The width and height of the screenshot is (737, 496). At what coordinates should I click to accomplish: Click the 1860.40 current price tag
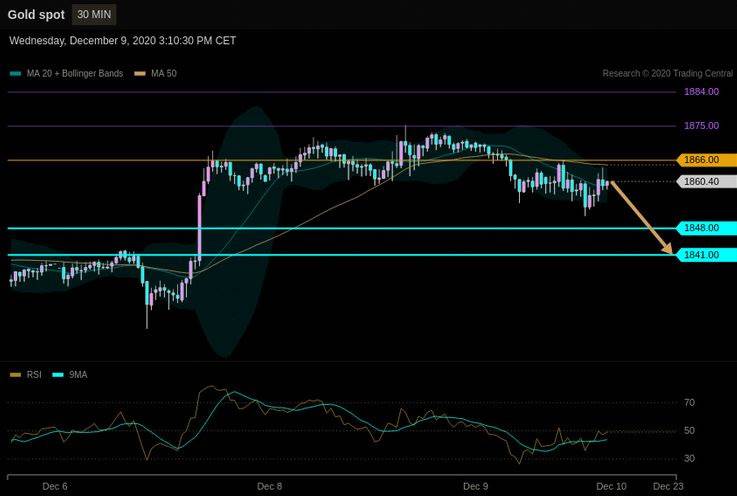[706, 181]
